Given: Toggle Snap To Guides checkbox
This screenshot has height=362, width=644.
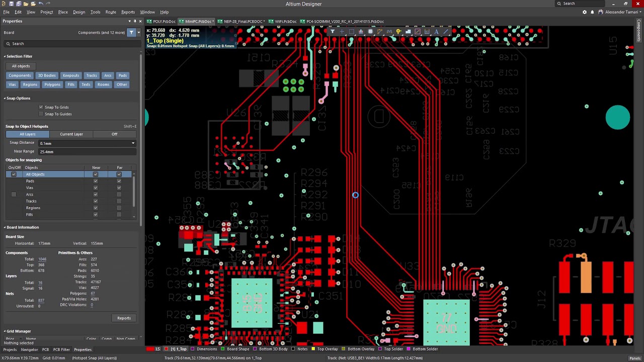Looking at the screenshot, I should [x=41, y=114].
